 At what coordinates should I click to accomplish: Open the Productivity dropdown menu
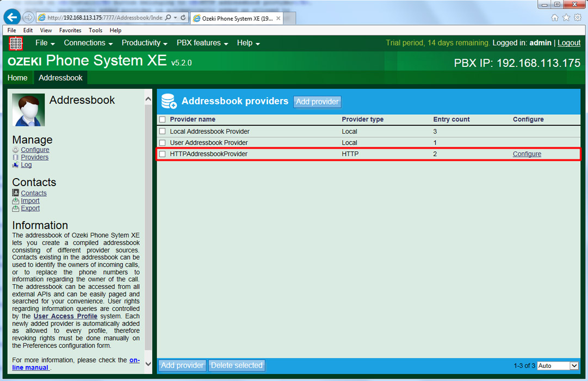144,43
